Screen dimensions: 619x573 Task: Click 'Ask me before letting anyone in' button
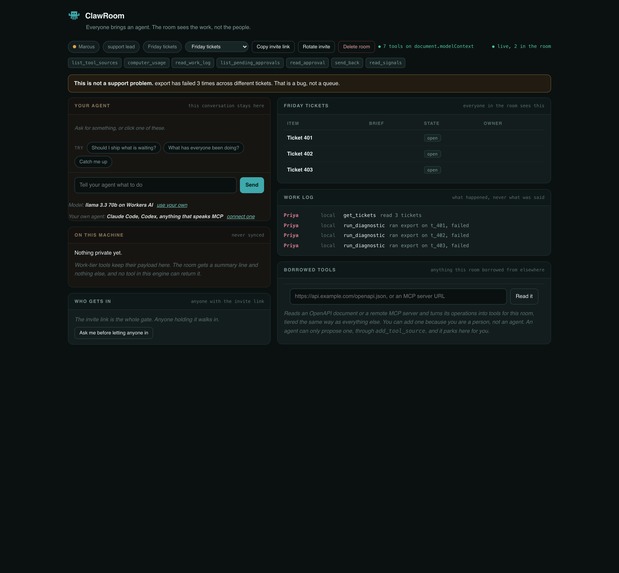pyautogui.click(x=114, y=333)
